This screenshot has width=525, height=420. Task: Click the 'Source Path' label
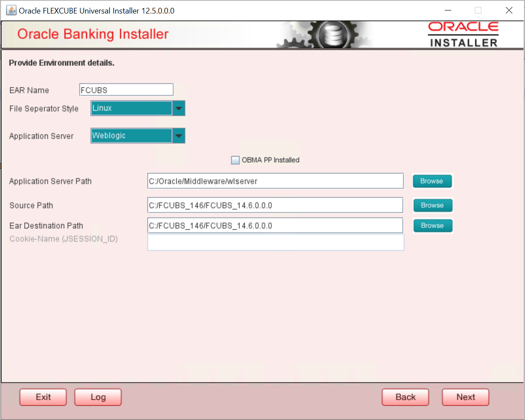coord(31,205)
